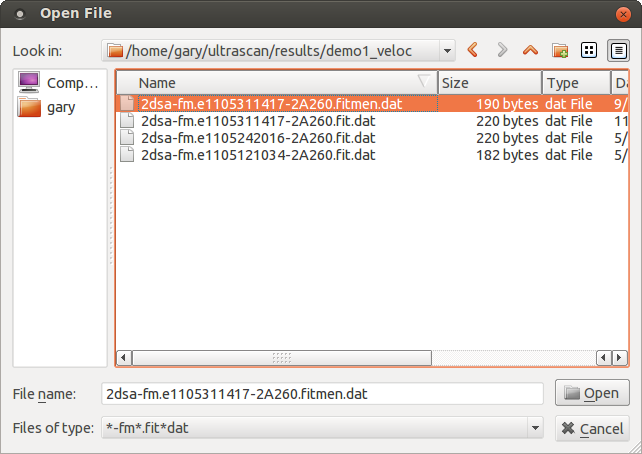Open the Files of type dropdown

(x=534, y=428)
